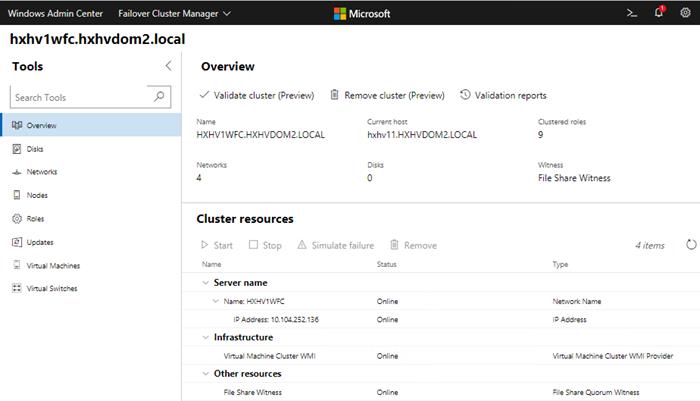Click Validate cluster (Preview)
Screen dimensions: 700x401
[x=257, y=95]
